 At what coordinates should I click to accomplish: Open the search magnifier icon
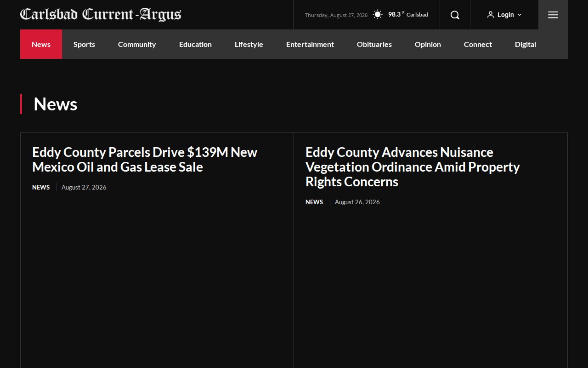tap(455, 15)
